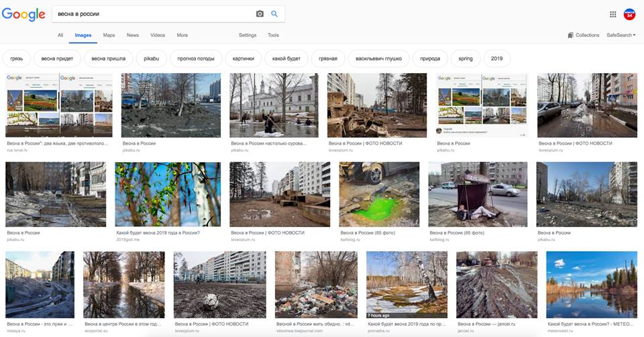Viewport: 644px width, 337px height.
Task: Click the Collections bookmark icon
Action: click(x=571, y=35)
